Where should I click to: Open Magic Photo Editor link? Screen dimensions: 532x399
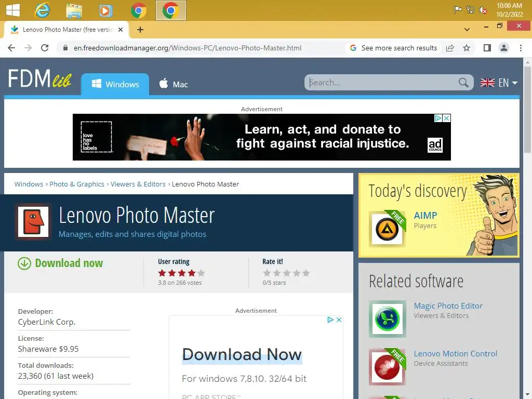coord(448,305)
